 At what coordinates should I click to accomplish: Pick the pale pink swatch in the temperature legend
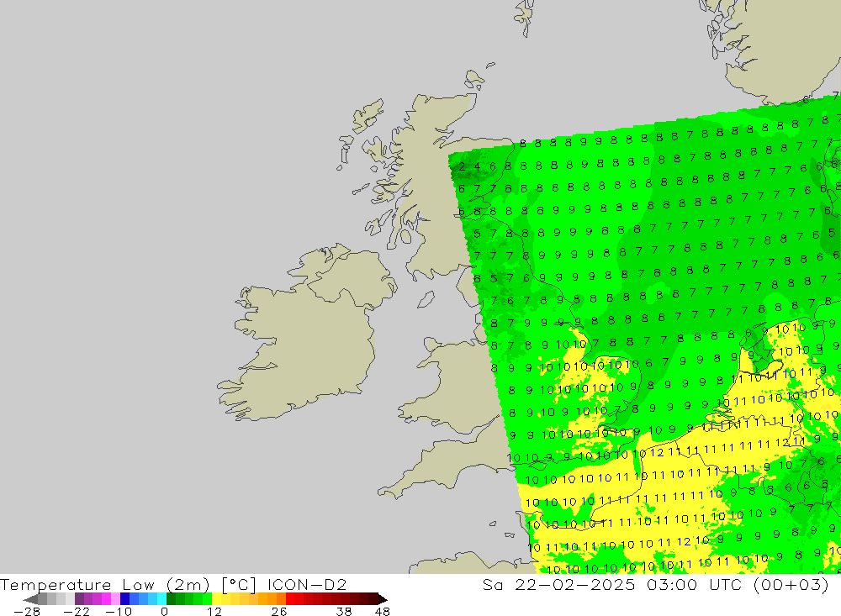point(116,599)
